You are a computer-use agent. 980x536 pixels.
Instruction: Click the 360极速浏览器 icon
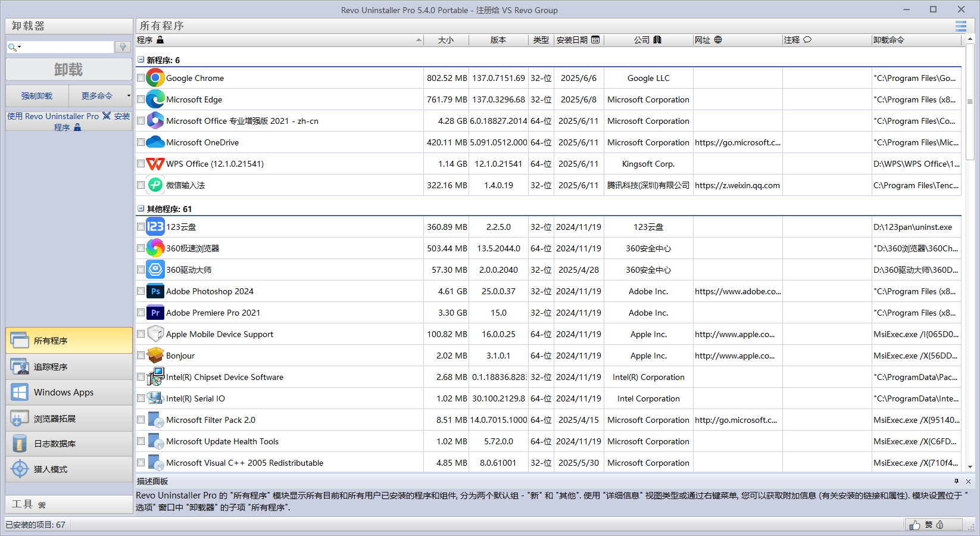pyautogui.click(x=155, y=248)
